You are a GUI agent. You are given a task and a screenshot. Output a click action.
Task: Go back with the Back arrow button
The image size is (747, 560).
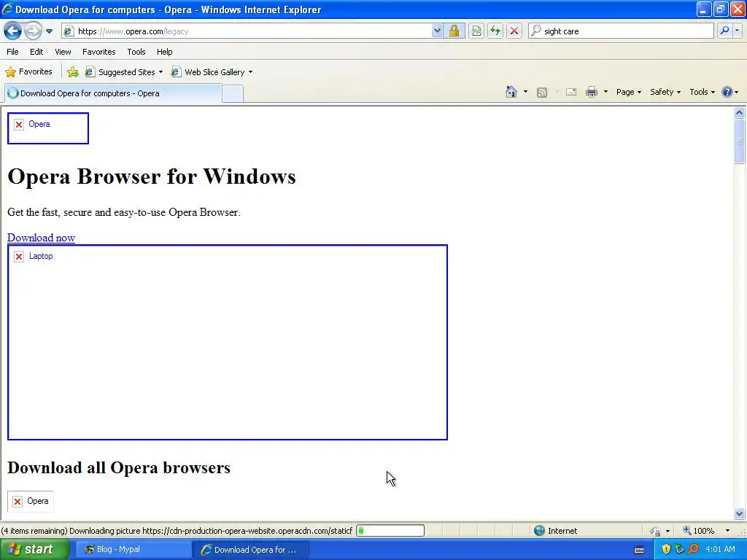(x=12, y=31)
